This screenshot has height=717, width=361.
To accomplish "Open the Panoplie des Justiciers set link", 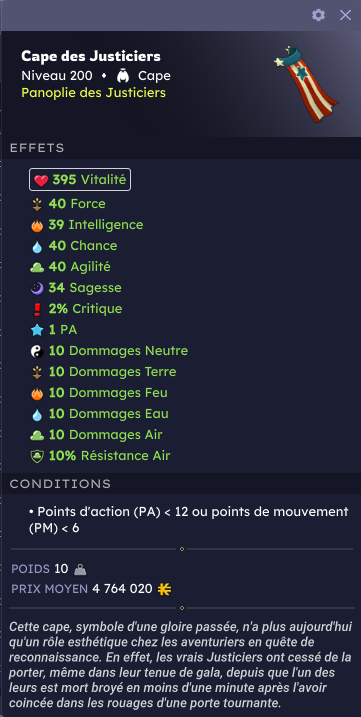I will pos(93,93).
